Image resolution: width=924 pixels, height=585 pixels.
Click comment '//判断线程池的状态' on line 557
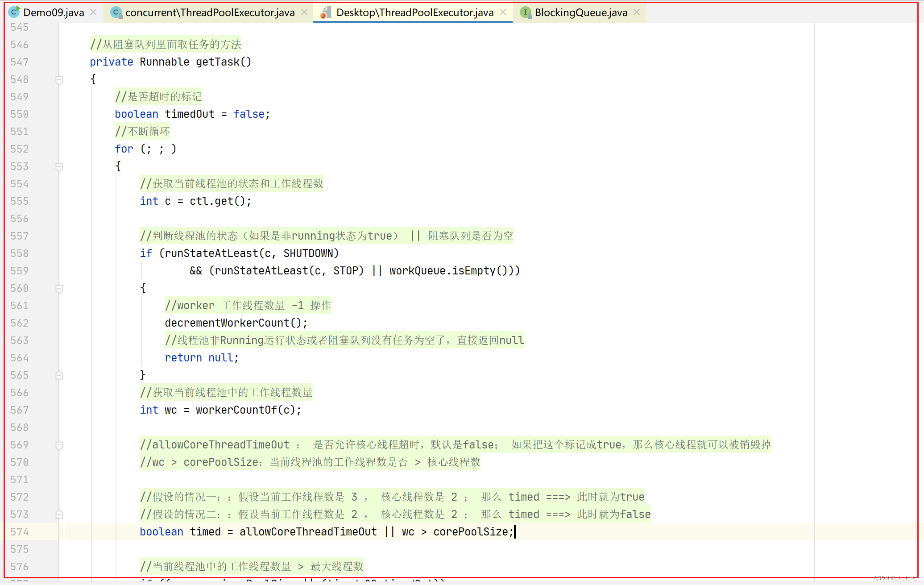(327, 236)
